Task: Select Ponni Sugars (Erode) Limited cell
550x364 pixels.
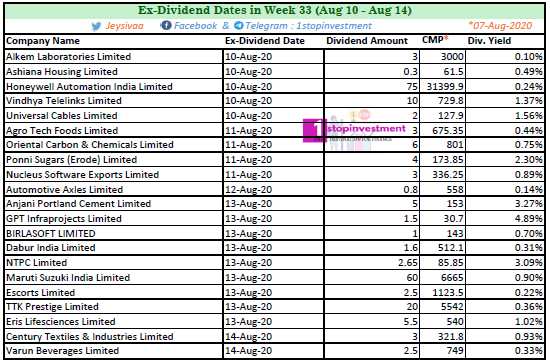Action: (114, 160)
